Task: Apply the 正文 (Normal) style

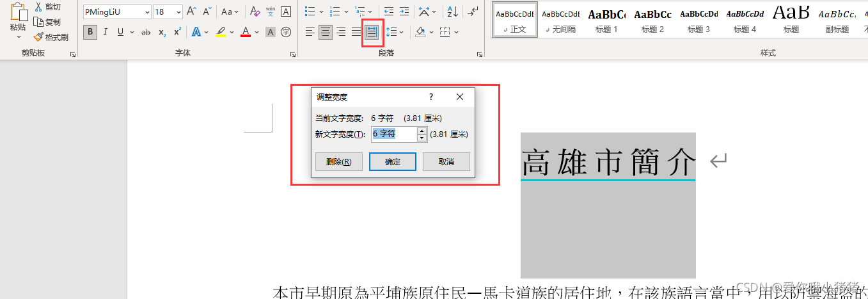Action: coord(515,19)
